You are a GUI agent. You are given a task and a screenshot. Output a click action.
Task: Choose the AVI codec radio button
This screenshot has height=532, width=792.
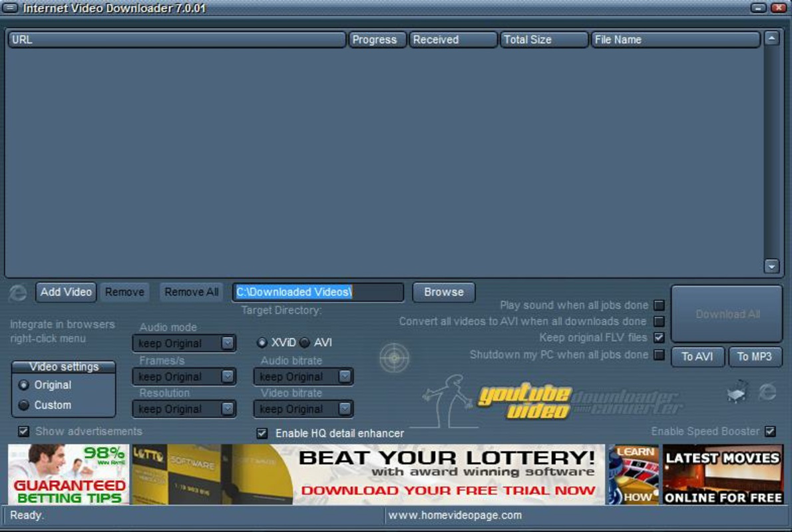[305, 342]
